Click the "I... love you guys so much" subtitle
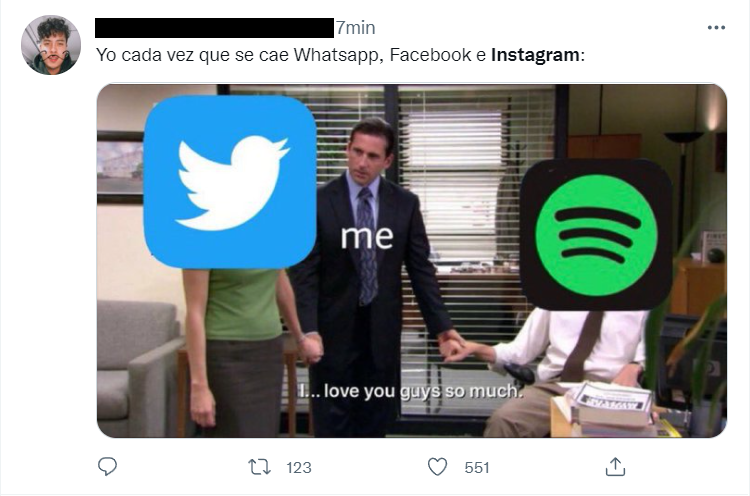The image size is (750, 496). pyautogui.click(x=410, y=391)
